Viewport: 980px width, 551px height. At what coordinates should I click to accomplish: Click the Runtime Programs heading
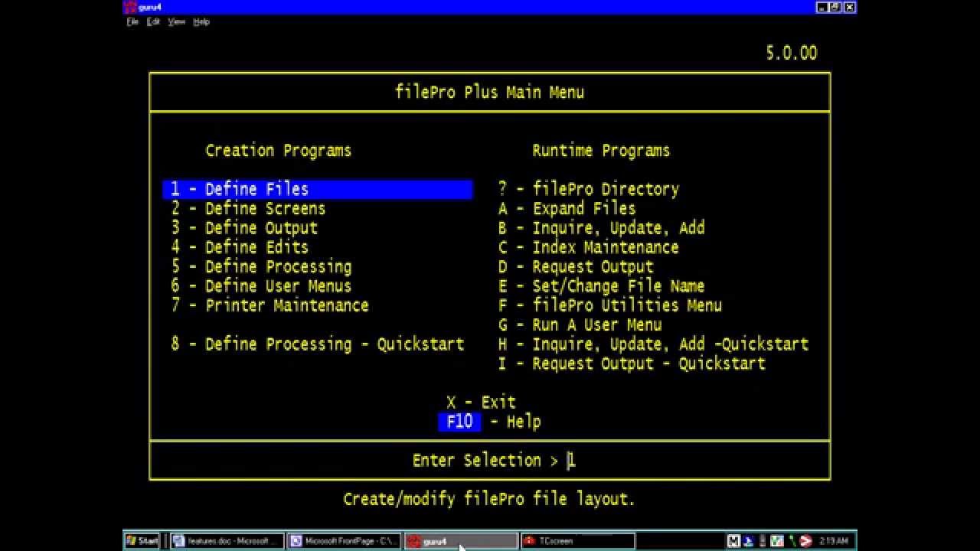click(x=601, y=151)
